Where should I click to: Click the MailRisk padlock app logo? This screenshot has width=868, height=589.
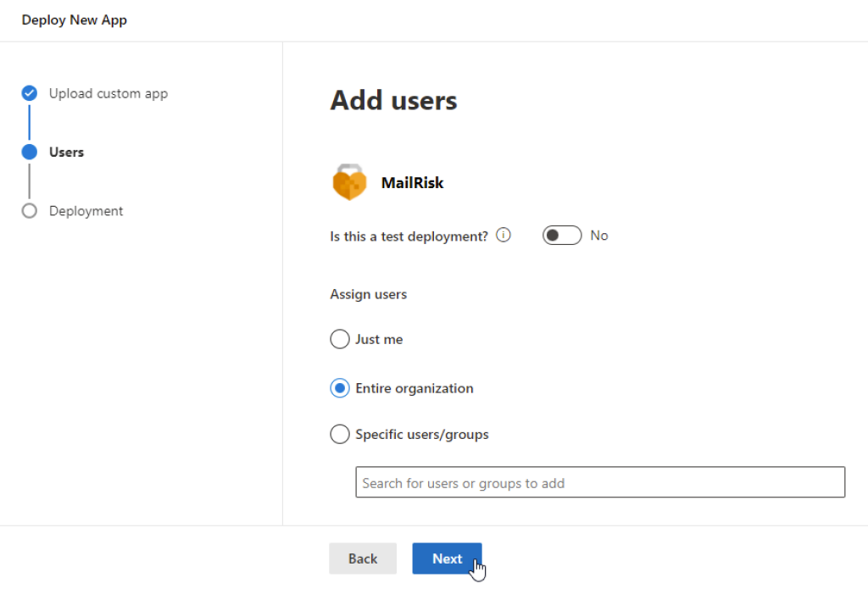(349, 182)
